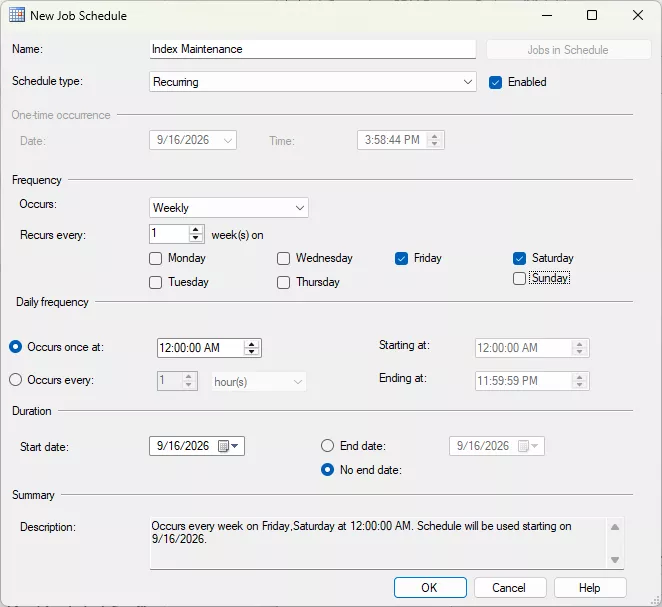662x607 pixels.
Task: Choose the End date radio option
Action: point(328,446)
